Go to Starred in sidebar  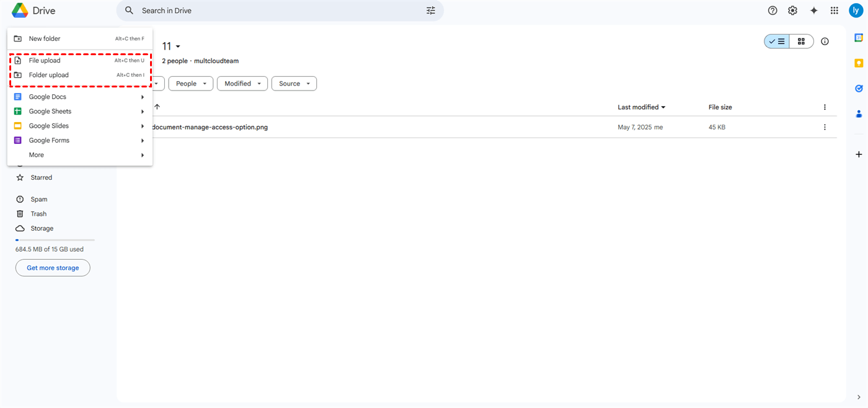(x=42, y=177)
